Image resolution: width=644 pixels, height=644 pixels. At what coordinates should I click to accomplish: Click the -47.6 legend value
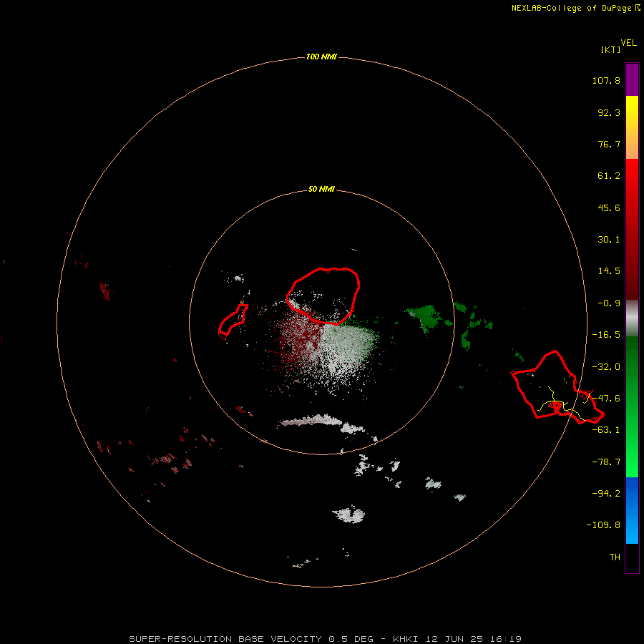606,399
